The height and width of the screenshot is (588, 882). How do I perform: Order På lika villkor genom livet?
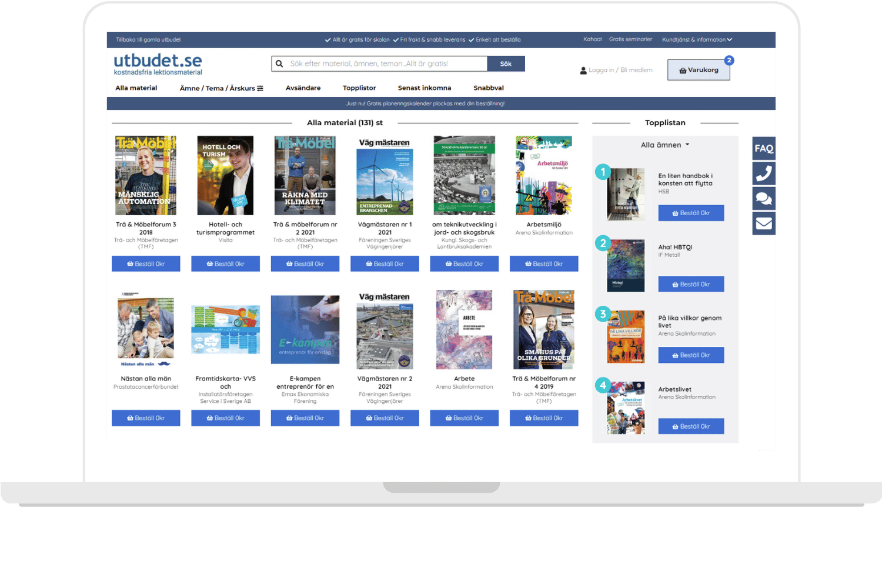click(691, 355)
